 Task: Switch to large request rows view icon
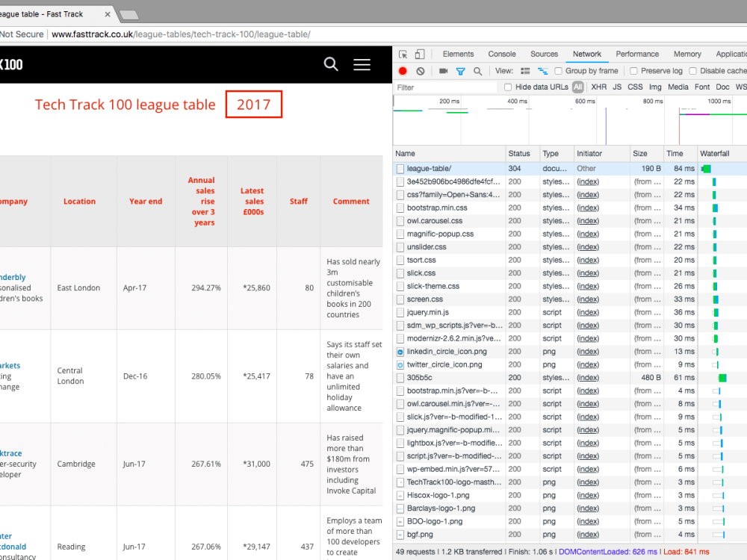(x=525, y=71)
